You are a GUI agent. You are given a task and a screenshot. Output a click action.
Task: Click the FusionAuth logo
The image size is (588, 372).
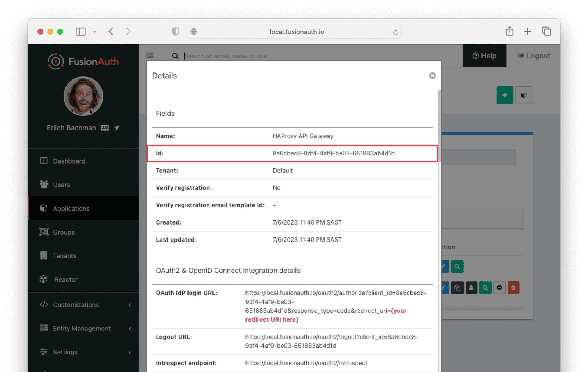(83, 61)
